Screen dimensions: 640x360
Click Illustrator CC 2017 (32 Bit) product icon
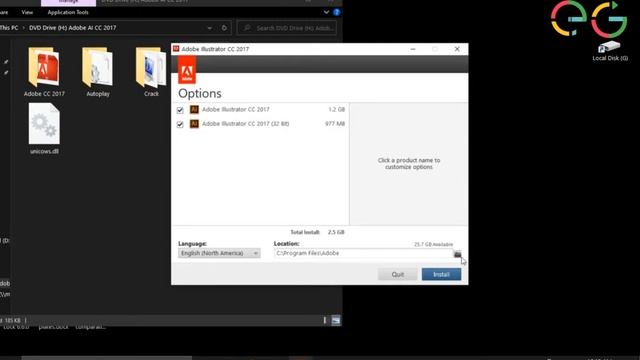tap(194, 124)
